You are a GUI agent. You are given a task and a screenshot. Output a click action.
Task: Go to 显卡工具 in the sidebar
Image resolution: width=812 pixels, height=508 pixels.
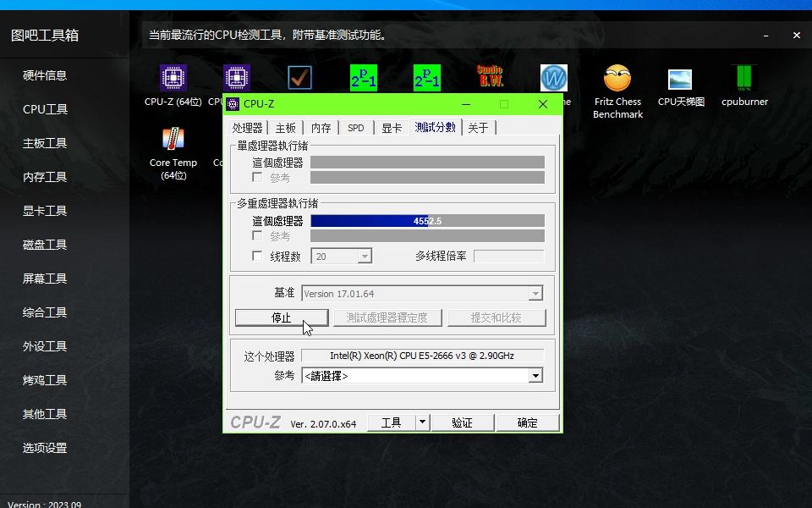click(x=45, y=211)
